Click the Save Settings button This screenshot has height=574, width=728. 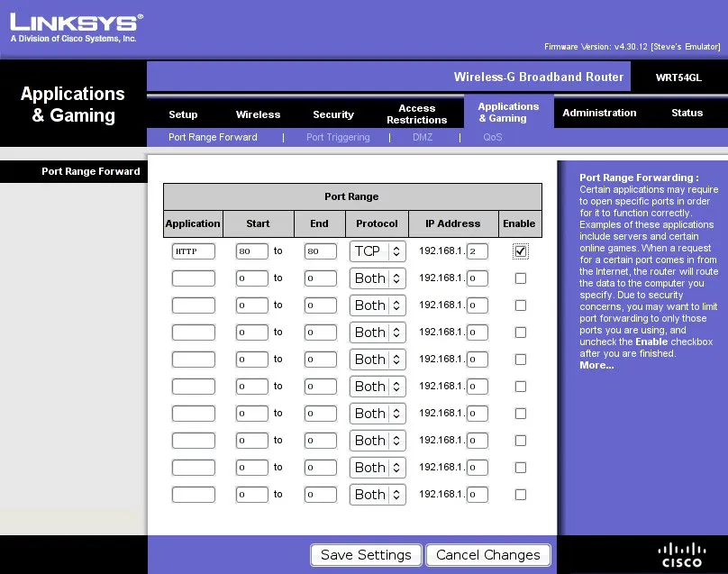tap(365, 555)
